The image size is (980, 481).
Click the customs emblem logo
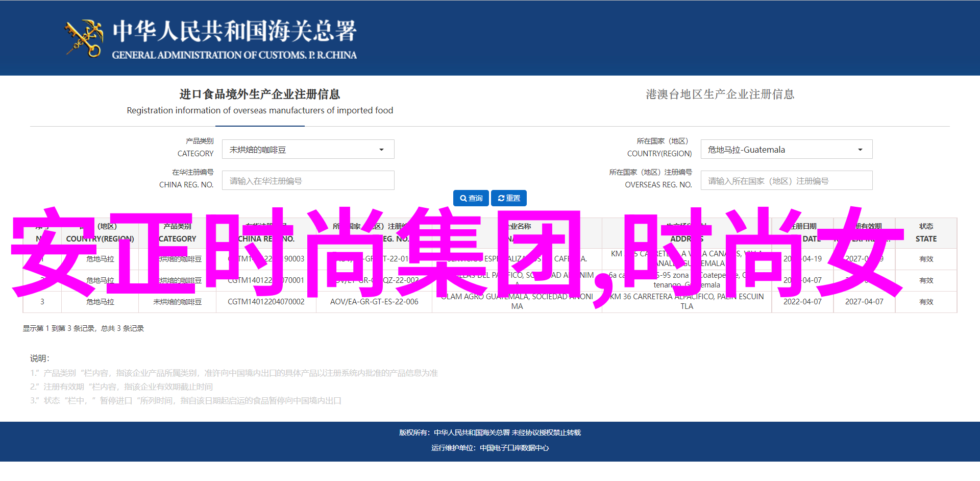click(84, 38)
